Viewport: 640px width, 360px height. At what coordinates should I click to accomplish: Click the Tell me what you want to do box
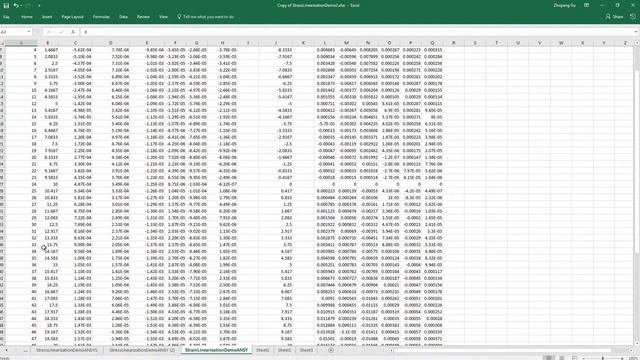[206, 17]
